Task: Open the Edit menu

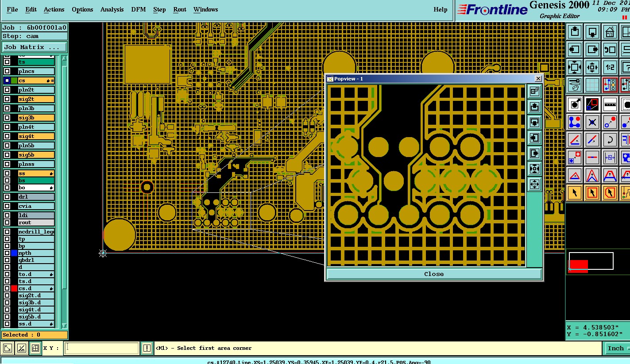Action: coord(31,9)
